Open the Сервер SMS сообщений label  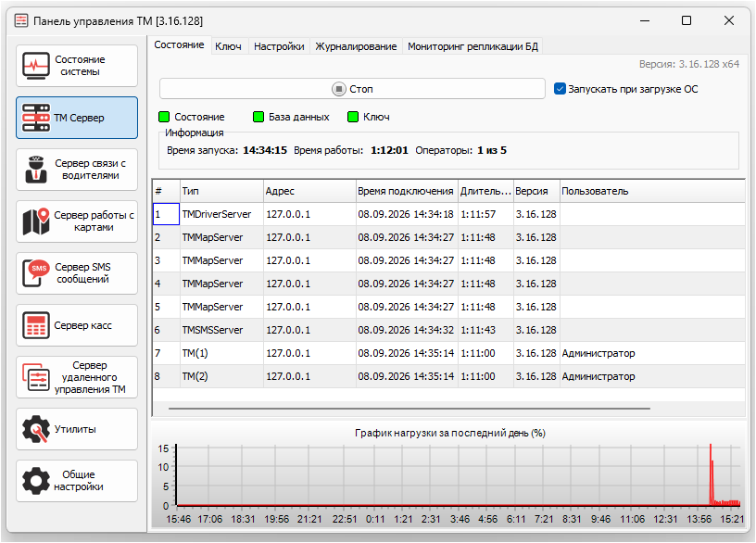82,273
